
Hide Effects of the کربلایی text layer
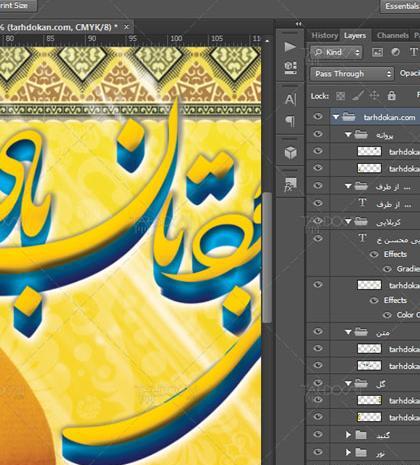(x=374, y=255)
